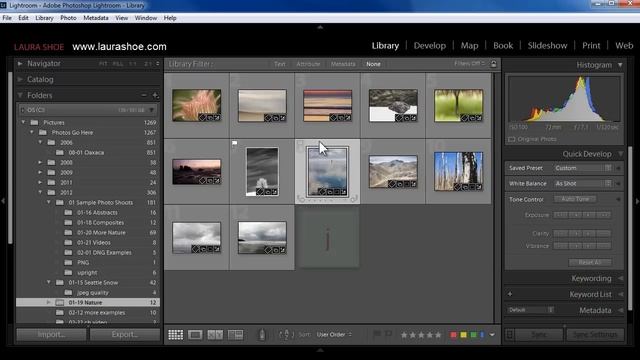This screenshot has height=360, width=640.
Task: Click the minus icon in Folders header
Action: 144,95
